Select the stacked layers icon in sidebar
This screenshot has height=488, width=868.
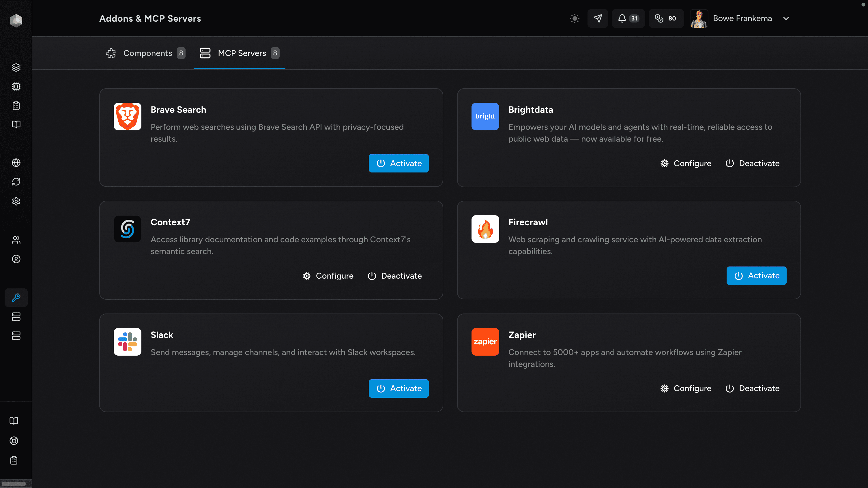[x=16, y=67]
